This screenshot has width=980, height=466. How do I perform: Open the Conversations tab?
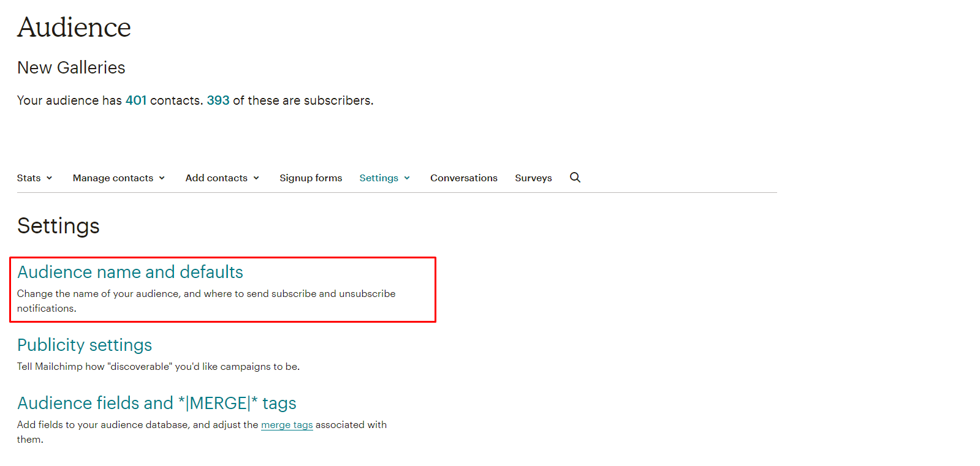pyautogui.click(x=463, y=178)
